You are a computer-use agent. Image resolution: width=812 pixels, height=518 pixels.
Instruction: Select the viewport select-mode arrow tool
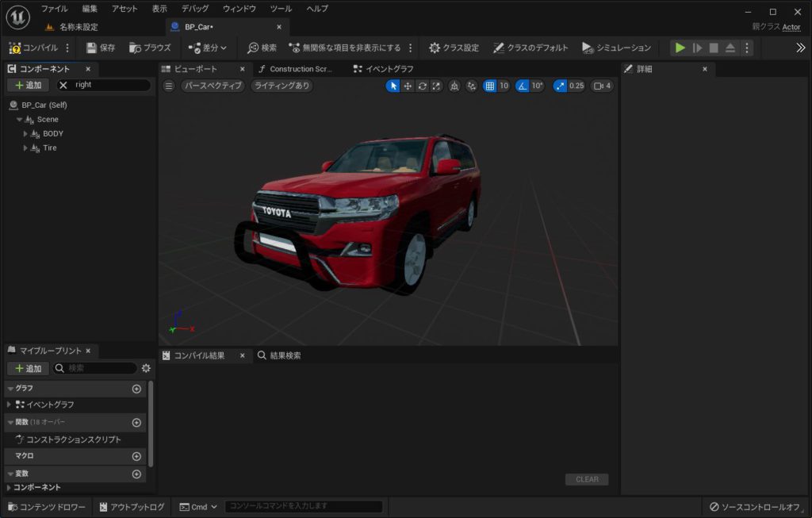click(x=393, y=86)
